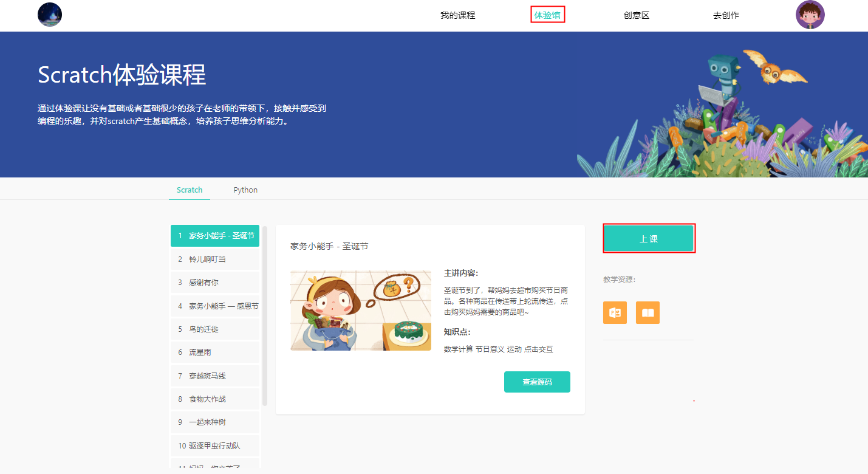This screenshot has height=474, width=868.
Task: Click the lesson list scrollbar
Action: click(264, 315)
